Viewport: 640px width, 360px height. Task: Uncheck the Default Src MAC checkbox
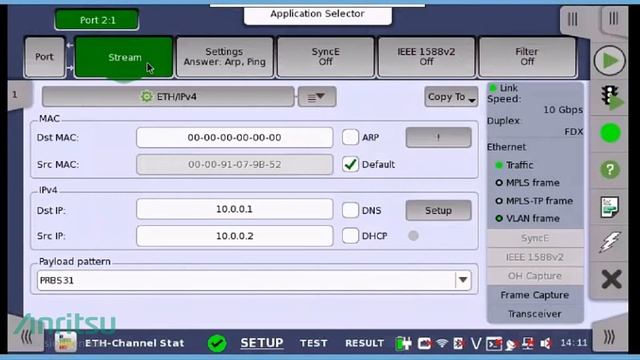click(x=350, y=164)
